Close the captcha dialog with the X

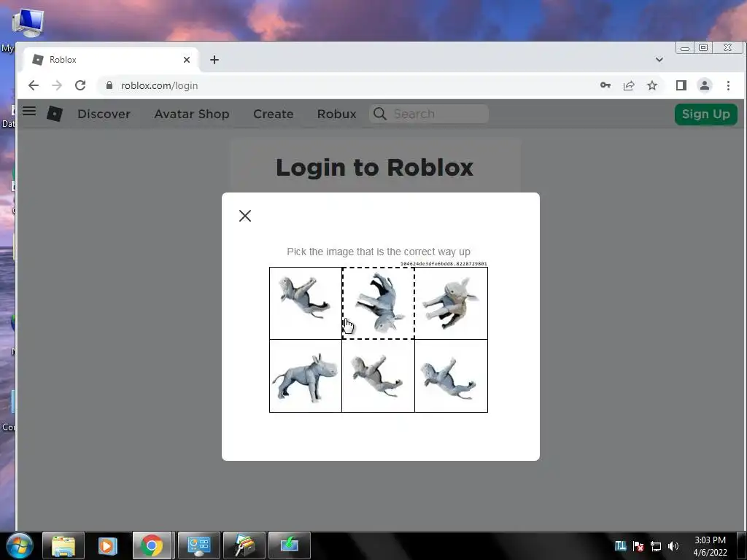click(x=245, y=216)
